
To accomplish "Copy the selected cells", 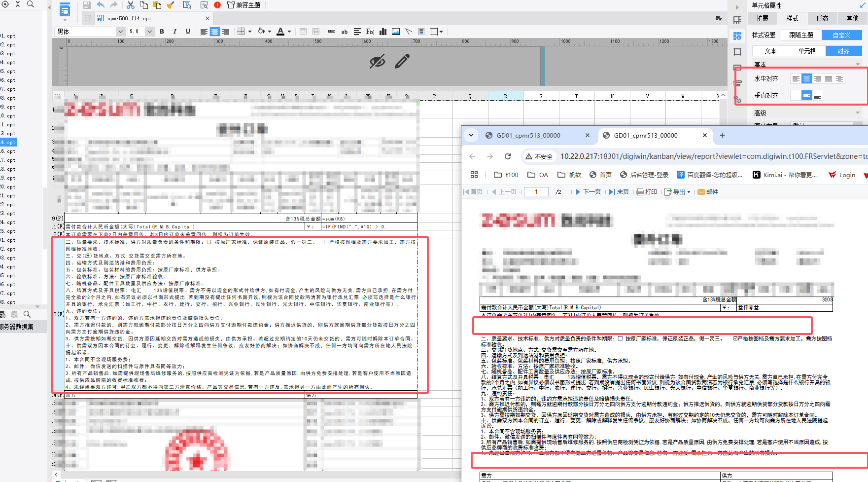I will point(144,5).
